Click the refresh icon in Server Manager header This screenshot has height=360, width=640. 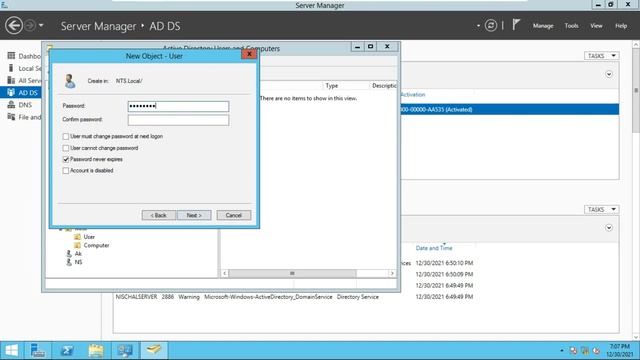tap(491, 26)
